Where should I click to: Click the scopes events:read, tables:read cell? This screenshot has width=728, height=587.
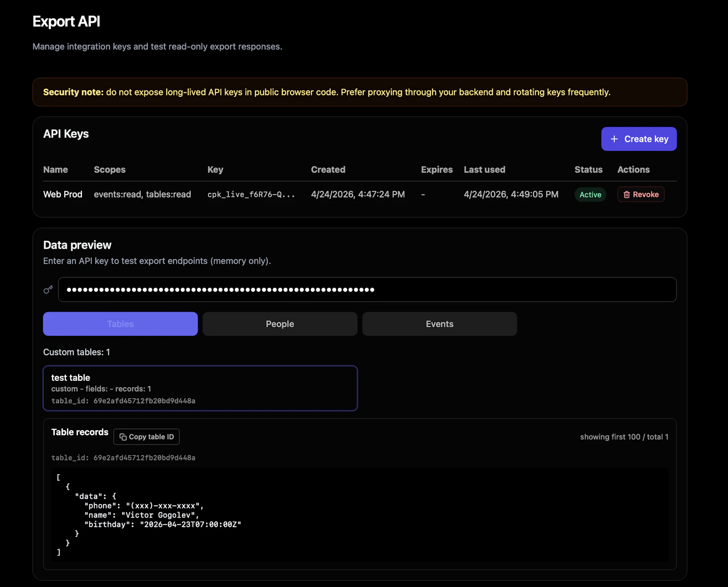pos(142,194)
